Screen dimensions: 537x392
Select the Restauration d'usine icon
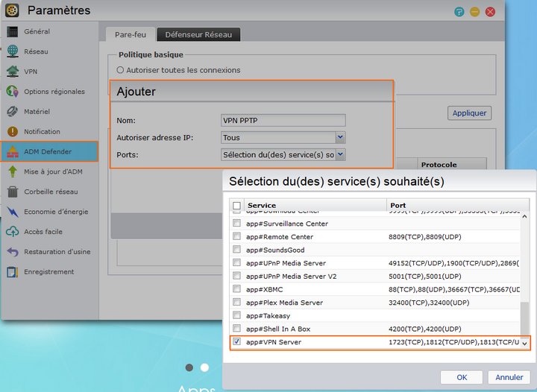point(12,252)
